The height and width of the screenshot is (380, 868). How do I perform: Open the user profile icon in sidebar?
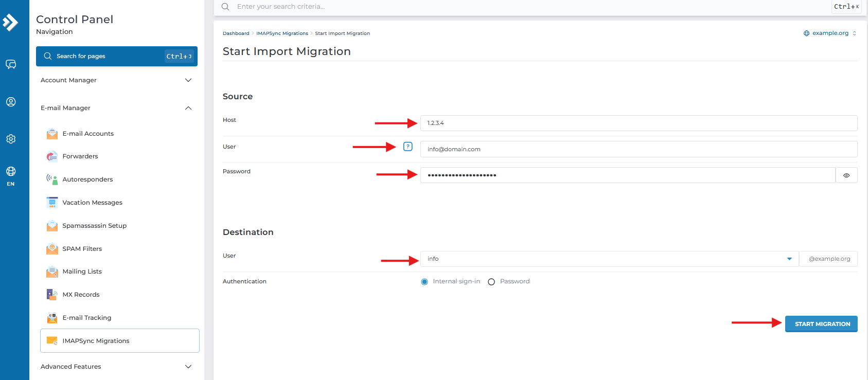pyautogui.click(x=11, y=102)
